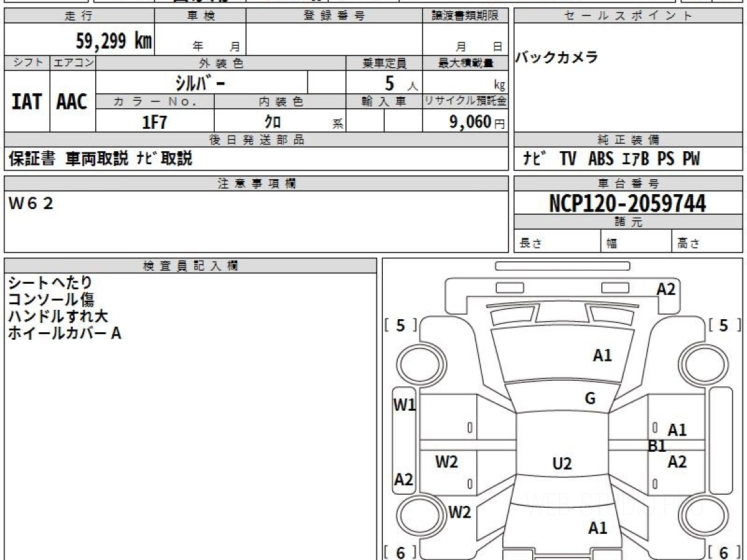
Task: Select the G mark on the windshield
Action: tap(590, 399)
